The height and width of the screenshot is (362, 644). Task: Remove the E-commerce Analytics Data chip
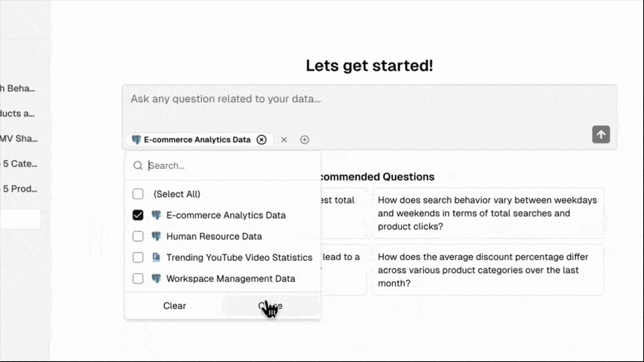(x=262, y=140)
